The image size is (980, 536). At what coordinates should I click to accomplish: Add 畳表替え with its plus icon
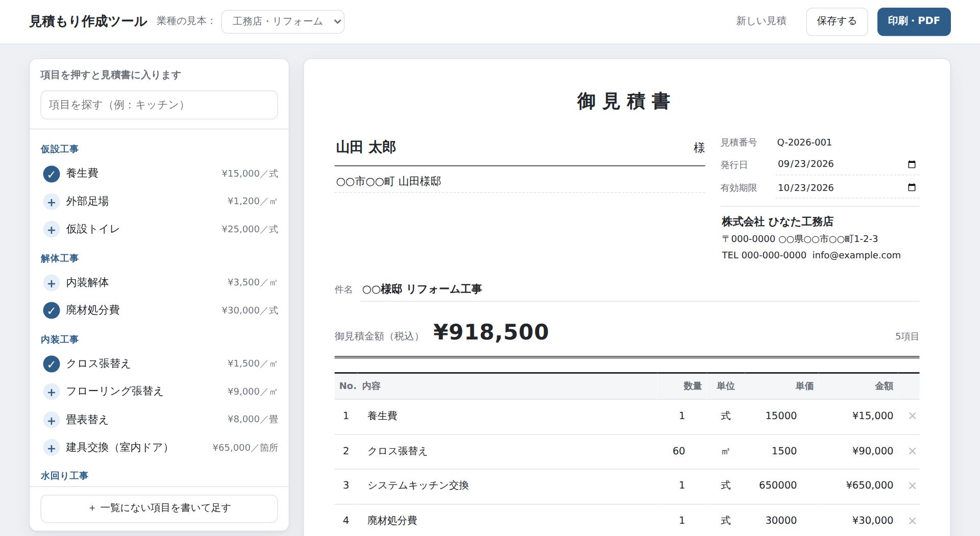pos(51,420)
